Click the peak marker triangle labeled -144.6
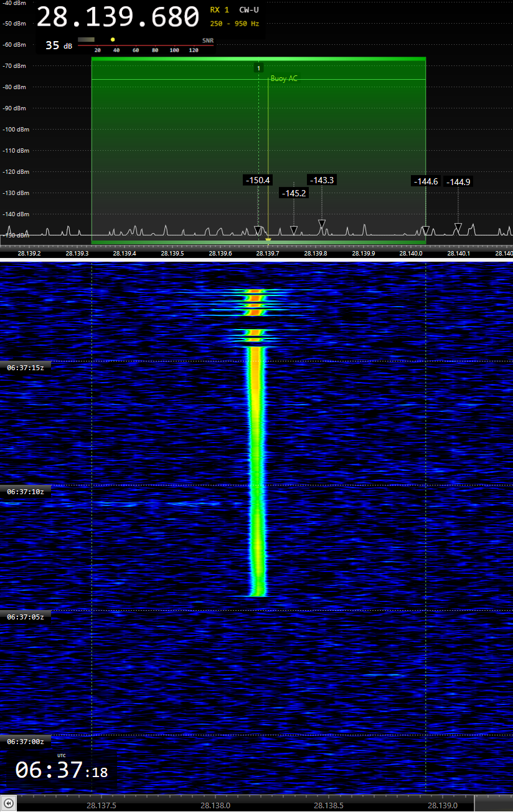Viewport: 513px width, 812px height. click(x=425, y=230)
